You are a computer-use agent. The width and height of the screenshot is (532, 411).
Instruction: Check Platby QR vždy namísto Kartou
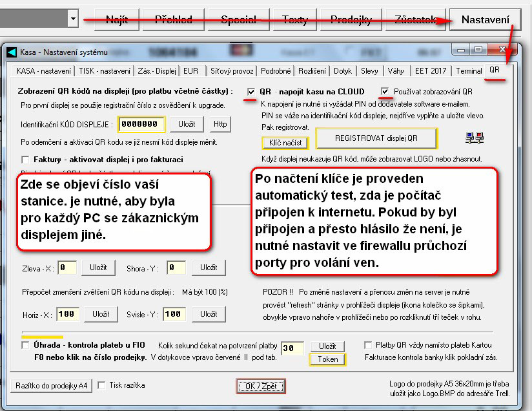point(368,346)
